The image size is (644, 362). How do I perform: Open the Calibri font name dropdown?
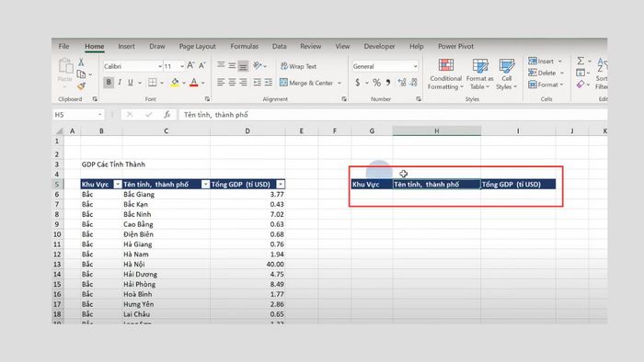click(x=160, y=66)
